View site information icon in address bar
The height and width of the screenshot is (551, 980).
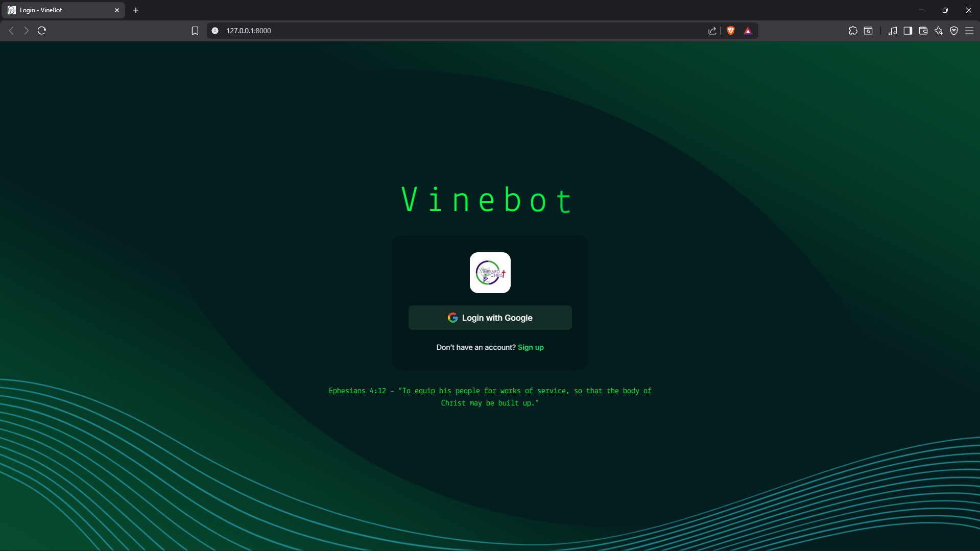(x=215, y=31)
